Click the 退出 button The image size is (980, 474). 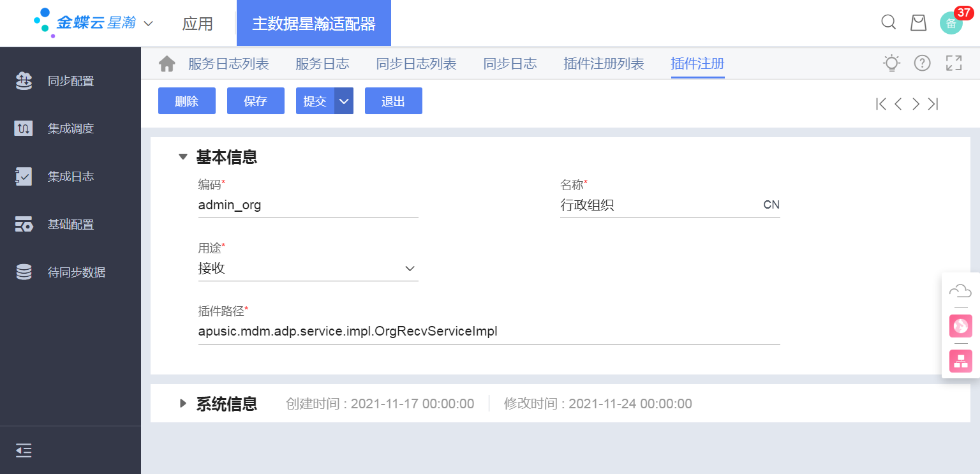(394, 101)
